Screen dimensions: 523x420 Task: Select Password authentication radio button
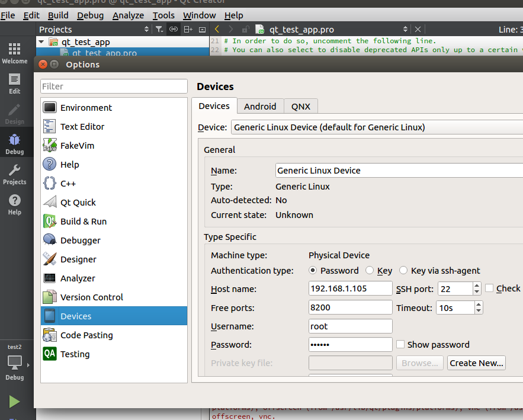313,271
